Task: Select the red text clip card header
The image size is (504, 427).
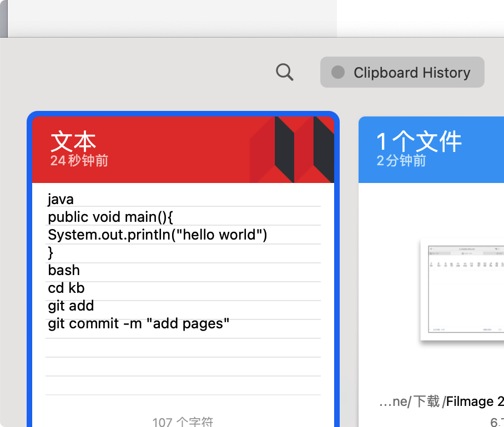Action: pyautogui.click(x=183, y=150)
